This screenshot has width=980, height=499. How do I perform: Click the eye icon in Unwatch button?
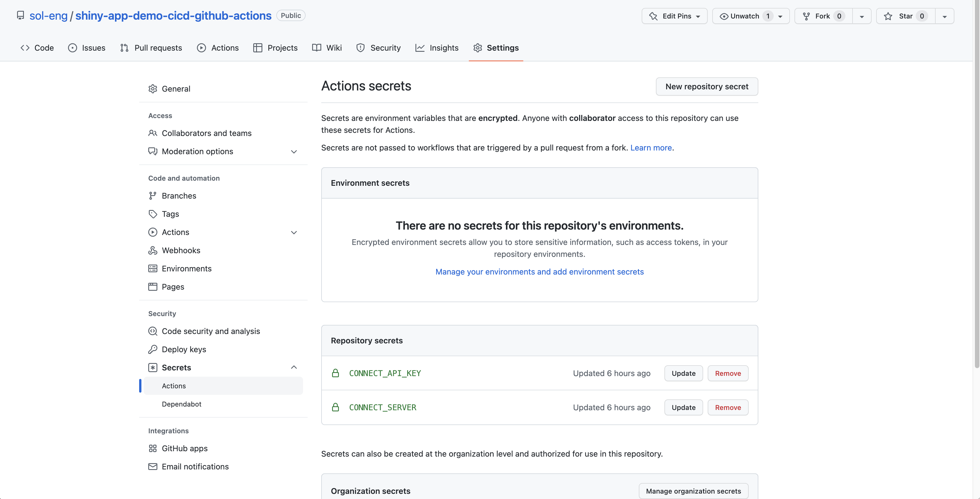[x=724, y=16]
